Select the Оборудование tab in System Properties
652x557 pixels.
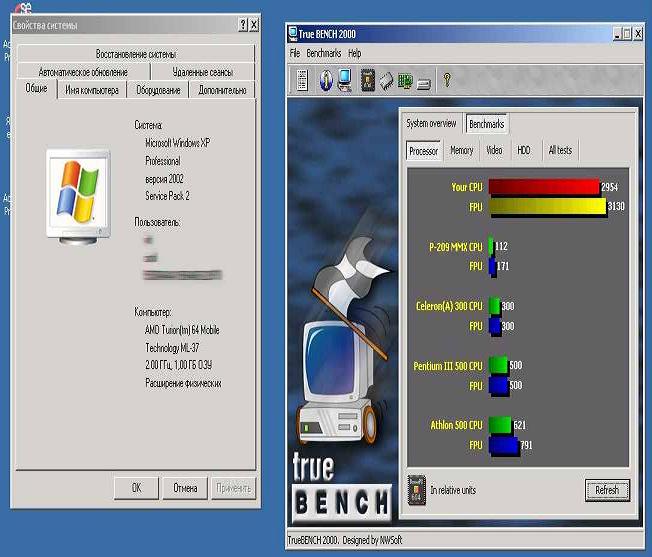[158, 90]
